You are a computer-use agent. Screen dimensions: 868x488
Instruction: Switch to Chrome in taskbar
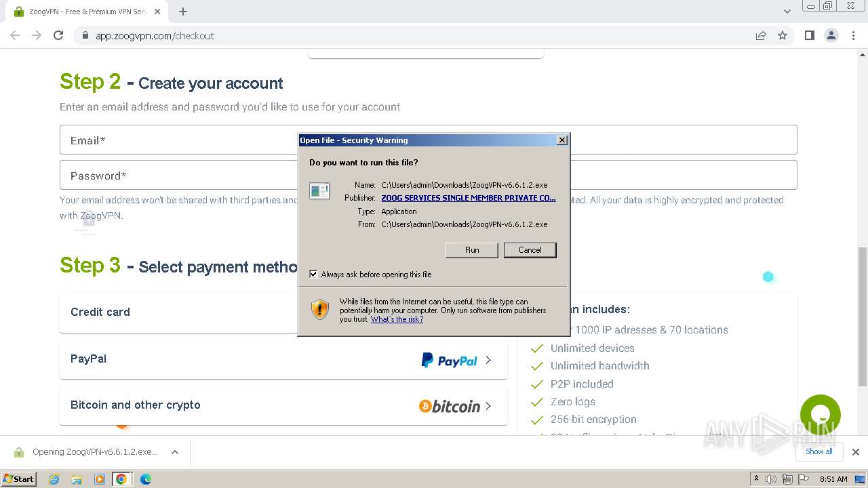click(x=121, y=479)
